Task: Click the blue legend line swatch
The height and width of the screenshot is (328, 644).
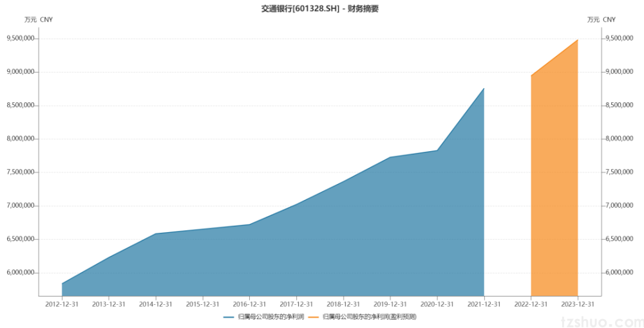Action: [229, 317]
